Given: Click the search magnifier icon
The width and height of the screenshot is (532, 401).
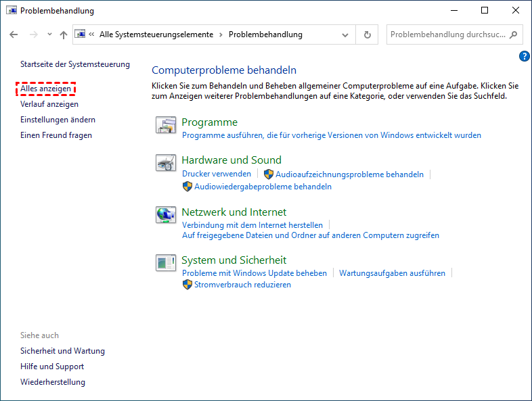Looking at the screenshot, I should (x=513, y=34).
